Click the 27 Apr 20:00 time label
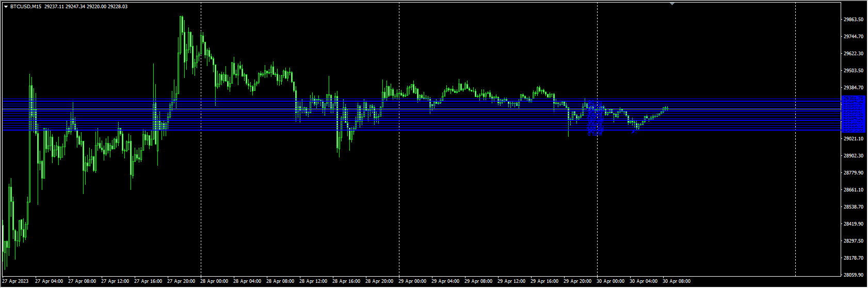Screen dimensions: 868x288 [x=181, y=281]
